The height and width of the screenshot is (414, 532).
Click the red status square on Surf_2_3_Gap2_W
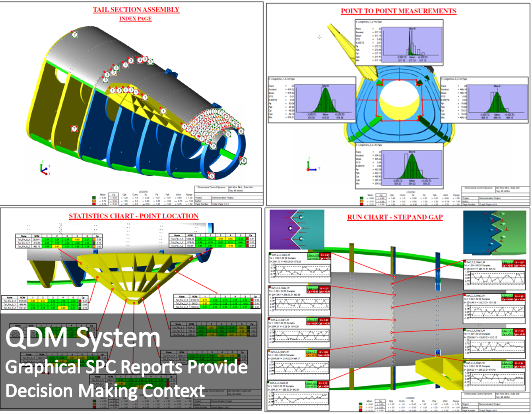[x=270, y=287]
